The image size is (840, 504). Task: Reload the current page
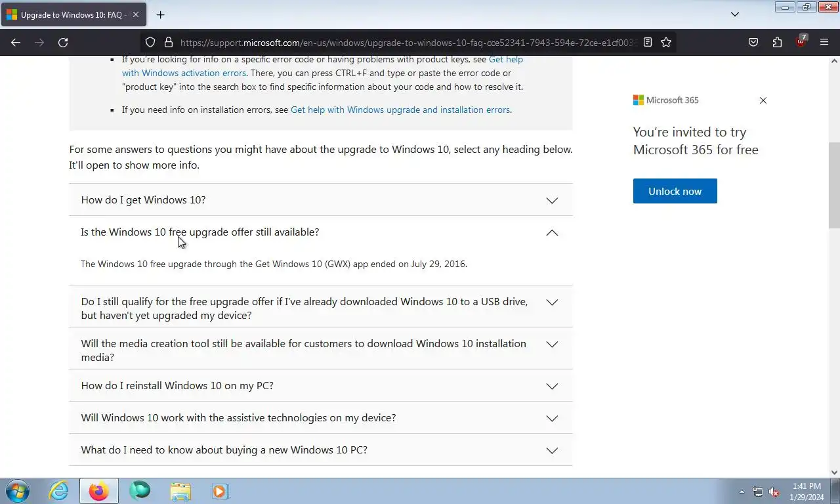[x=63, y=42]
